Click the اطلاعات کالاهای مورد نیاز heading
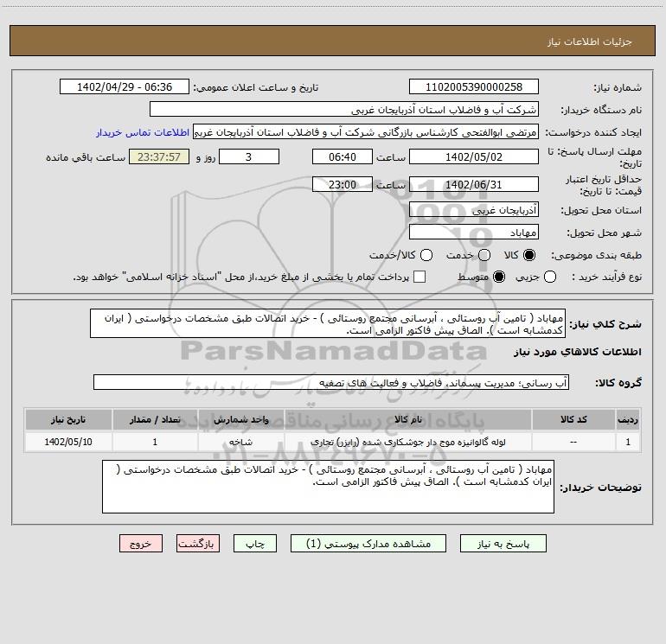666x644 pixels. pos(578,352)
